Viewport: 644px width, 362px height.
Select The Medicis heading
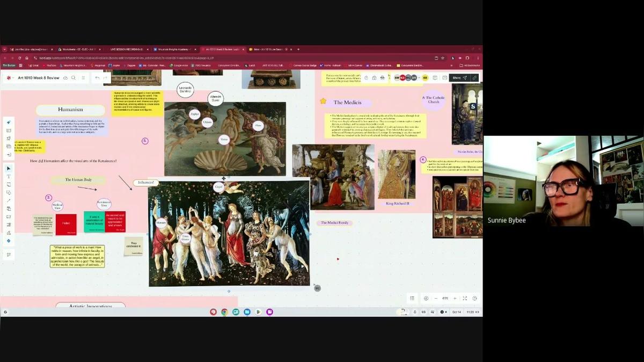pyautogui.click(x=347, y=102)
